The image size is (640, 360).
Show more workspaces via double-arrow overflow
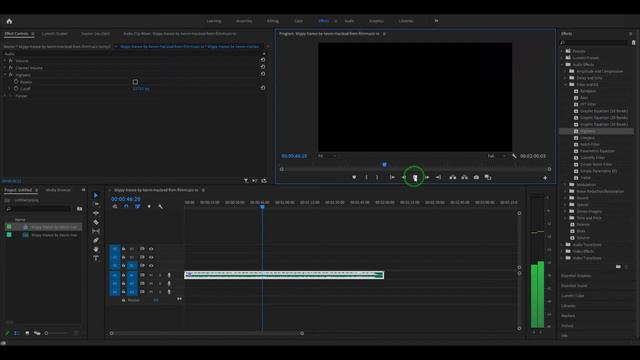click(x=436, y=21)
